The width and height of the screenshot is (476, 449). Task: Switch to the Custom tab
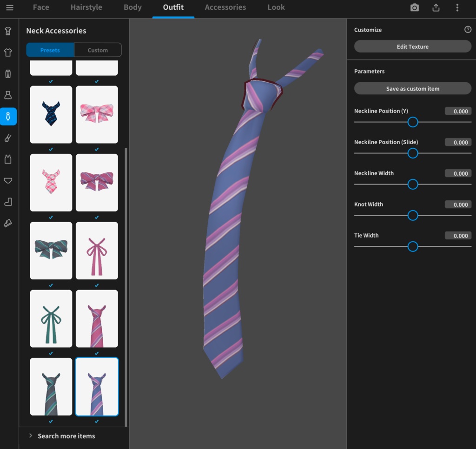97,50
